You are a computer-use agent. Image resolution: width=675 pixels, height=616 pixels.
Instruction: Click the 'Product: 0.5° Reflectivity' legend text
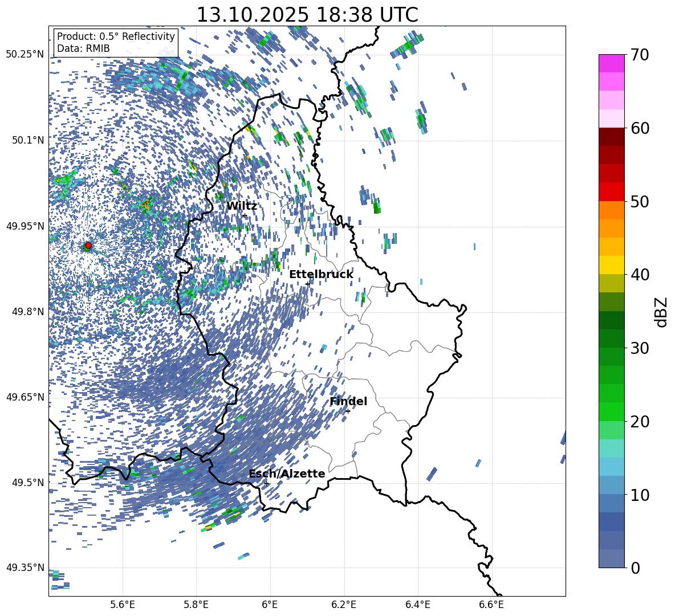pyautogui.click(x=116, y=36)
